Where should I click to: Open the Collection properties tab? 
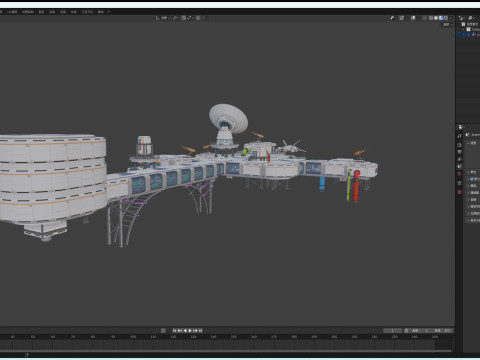click(459, 183)
